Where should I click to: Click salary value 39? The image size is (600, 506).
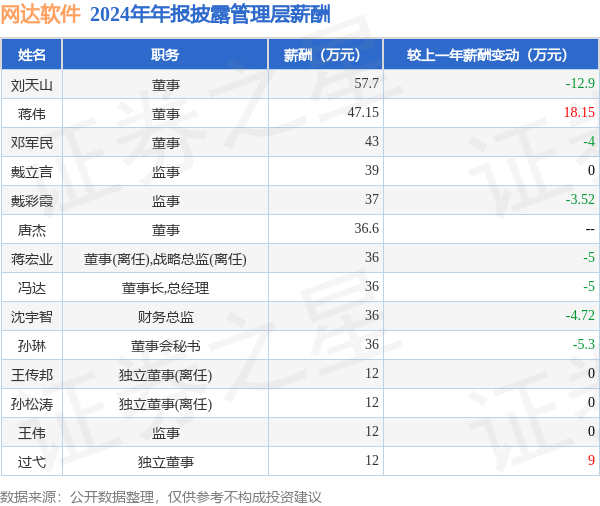[372, 170]
